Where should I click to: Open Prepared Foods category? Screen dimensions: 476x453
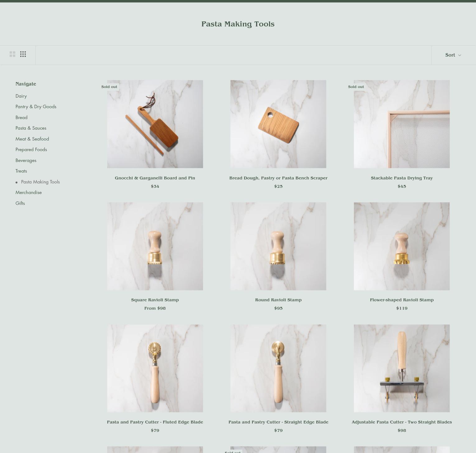pos(31,150)
